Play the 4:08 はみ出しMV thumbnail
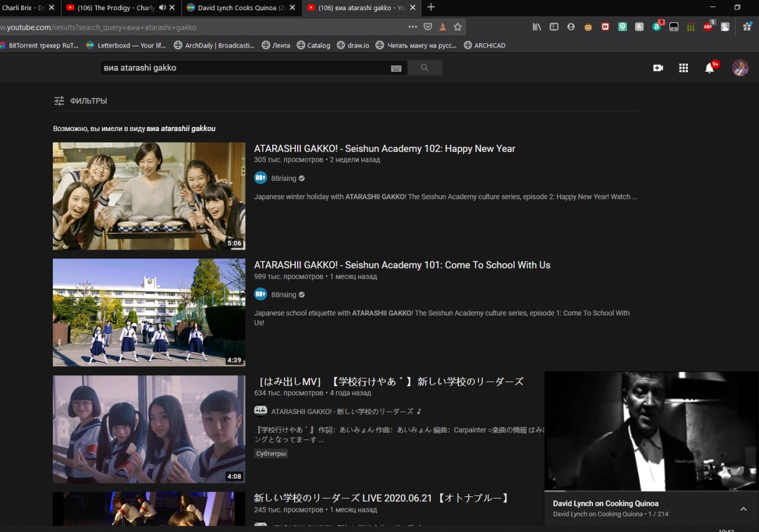This screenshot has width=759, height=532. click(x=149, y=429)
